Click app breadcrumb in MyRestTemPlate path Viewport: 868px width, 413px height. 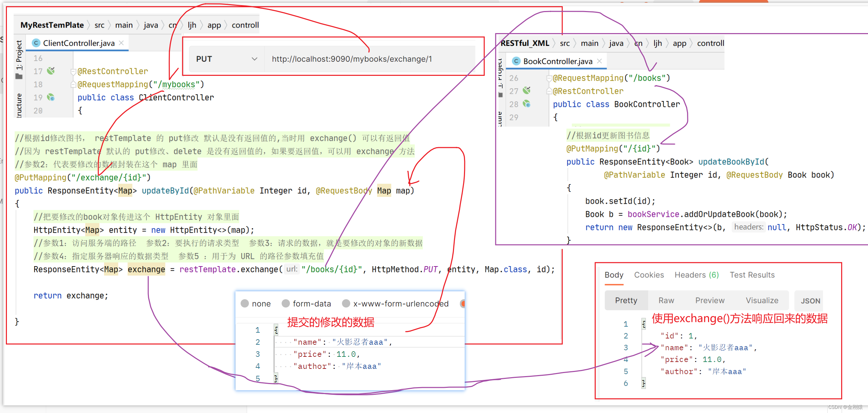coord(214,25)
